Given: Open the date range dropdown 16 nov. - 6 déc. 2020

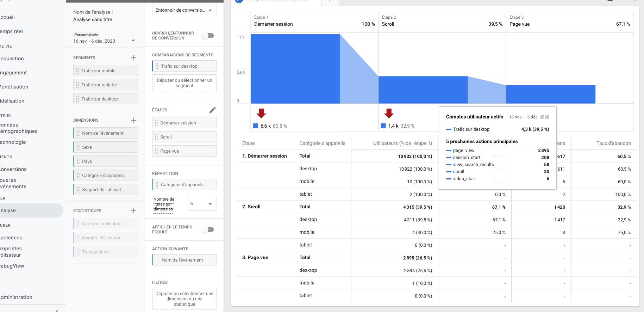Looking at the screenshot, I should [104, 41].
